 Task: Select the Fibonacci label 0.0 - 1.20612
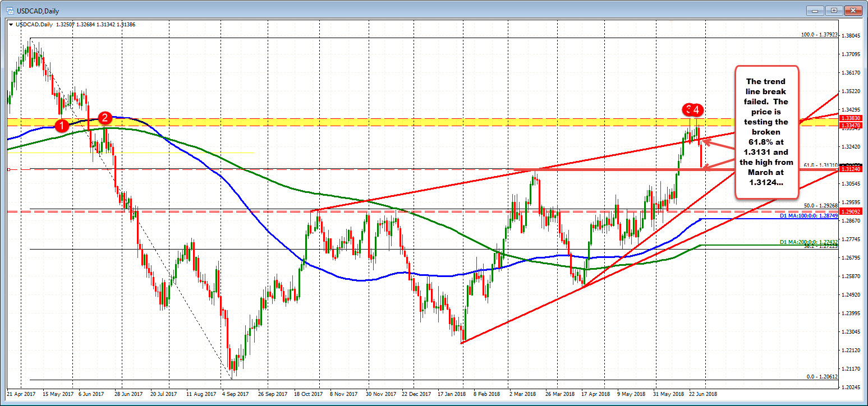[823, 377]
